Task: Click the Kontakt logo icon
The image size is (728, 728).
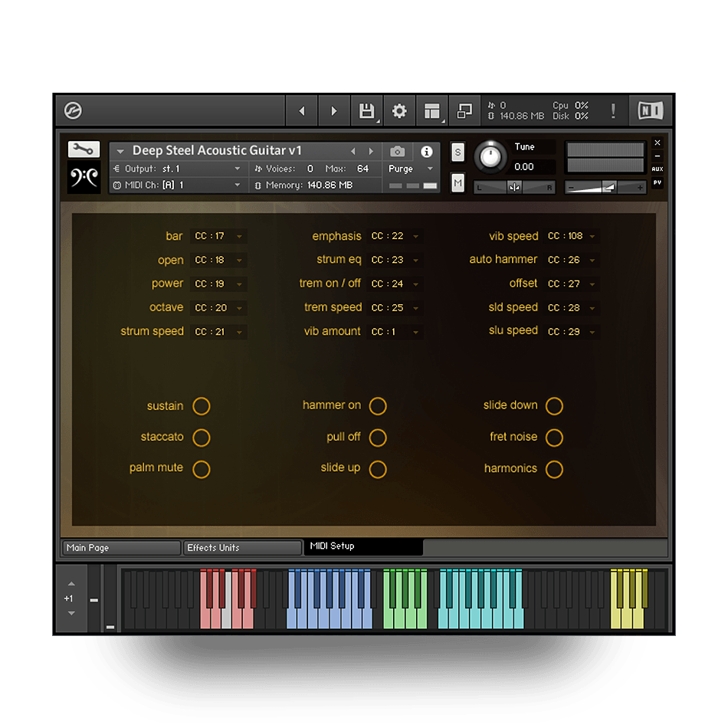Action: coord(73,110)
